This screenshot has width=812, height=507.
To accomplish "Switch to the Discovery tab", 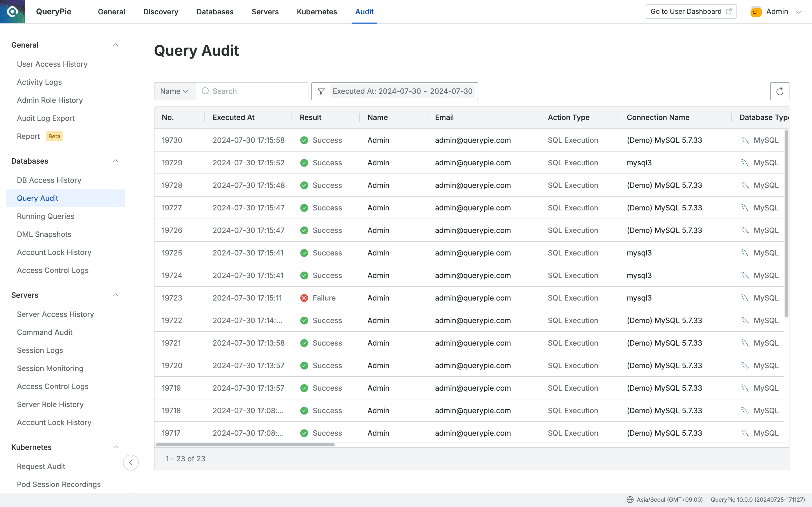I will [x=160, y=11].
